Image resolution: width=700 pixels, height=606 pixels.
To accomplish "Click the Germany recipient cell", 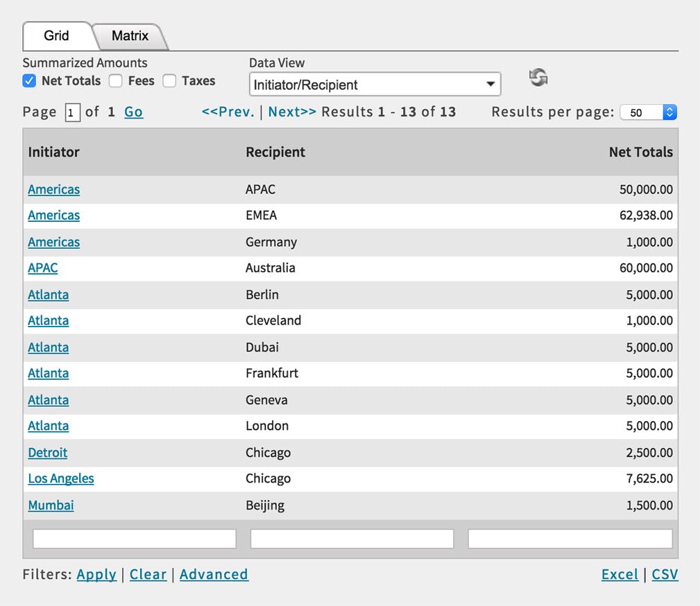I will point(271,242).
